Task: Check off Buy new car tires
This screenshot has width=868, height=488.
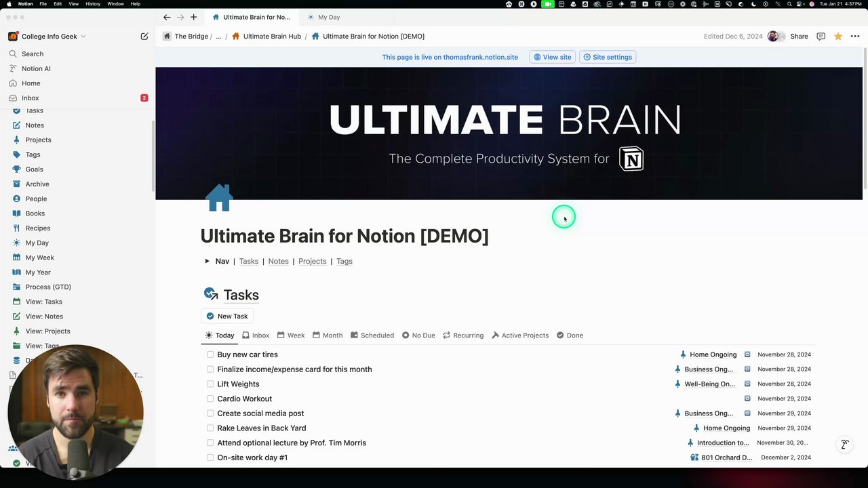Action: [x=210, y=354]
